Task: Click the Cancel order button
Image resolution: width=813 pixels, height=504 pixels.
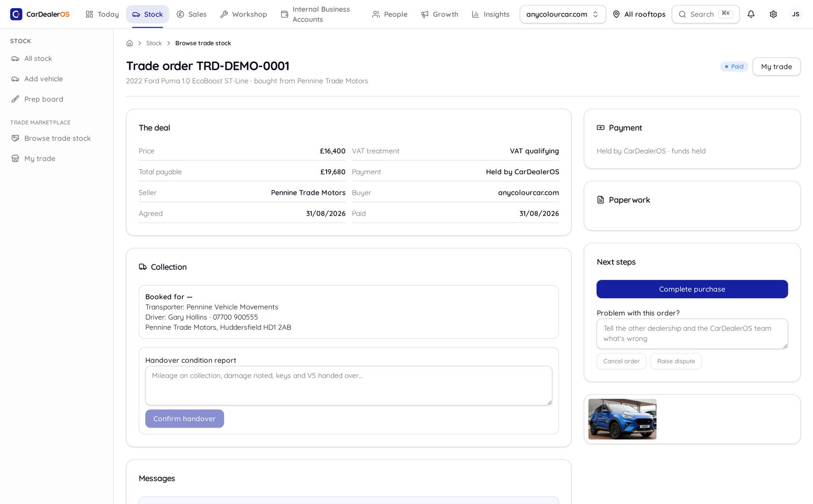Action: point(621,361)
